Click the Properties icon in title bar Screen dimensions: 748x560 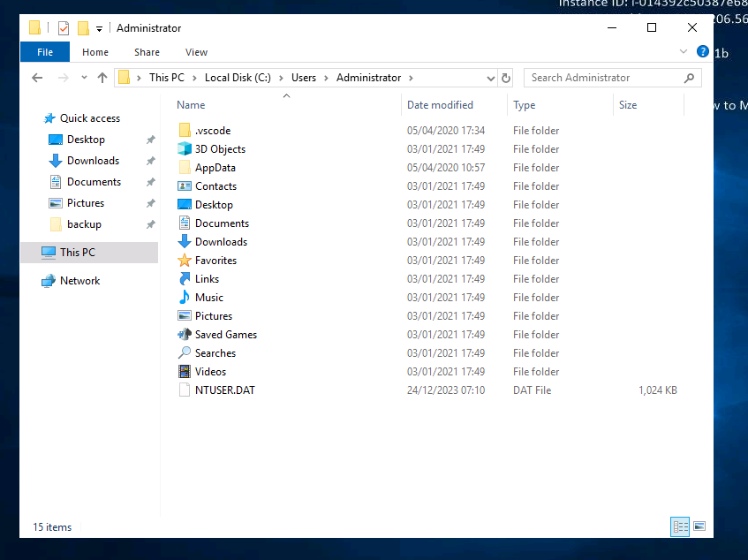[64, 28]
